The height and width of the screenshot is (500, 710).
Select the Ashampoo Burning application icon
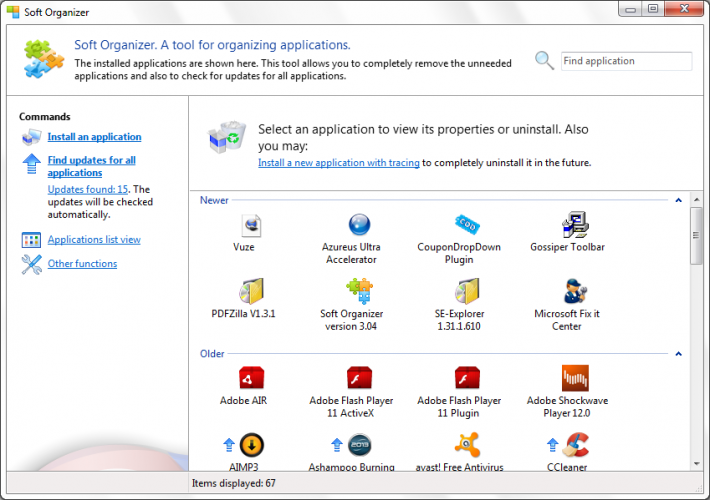tap(359, 445)
